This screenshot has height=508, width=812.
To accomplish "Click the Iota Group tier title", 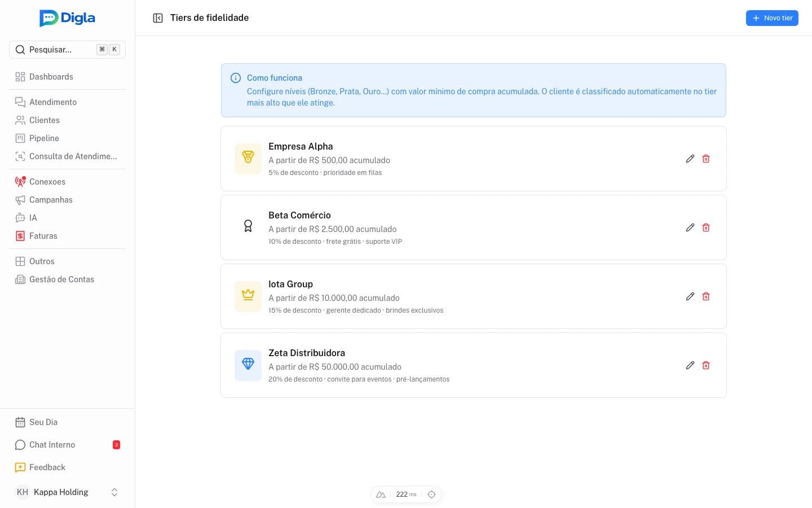I will tap(290, 284).
